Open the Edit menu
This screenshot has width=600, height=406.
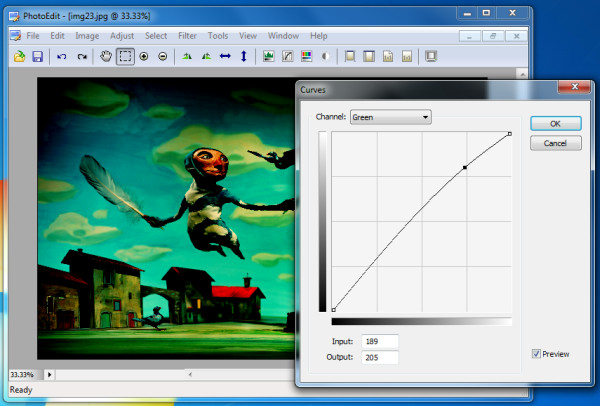click(57, 36)
